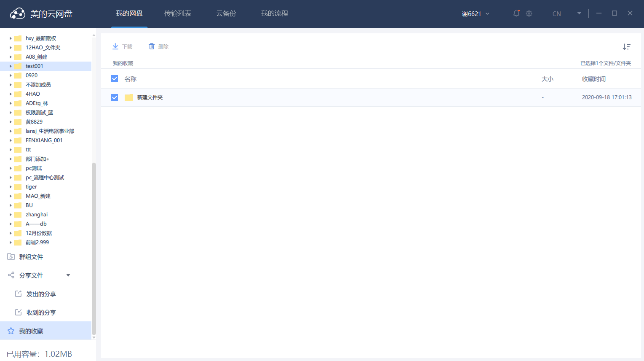This screenshot has width=644, height=361.
Task: Click the 收到的分享 received share icon
Action: coord(19,312)
